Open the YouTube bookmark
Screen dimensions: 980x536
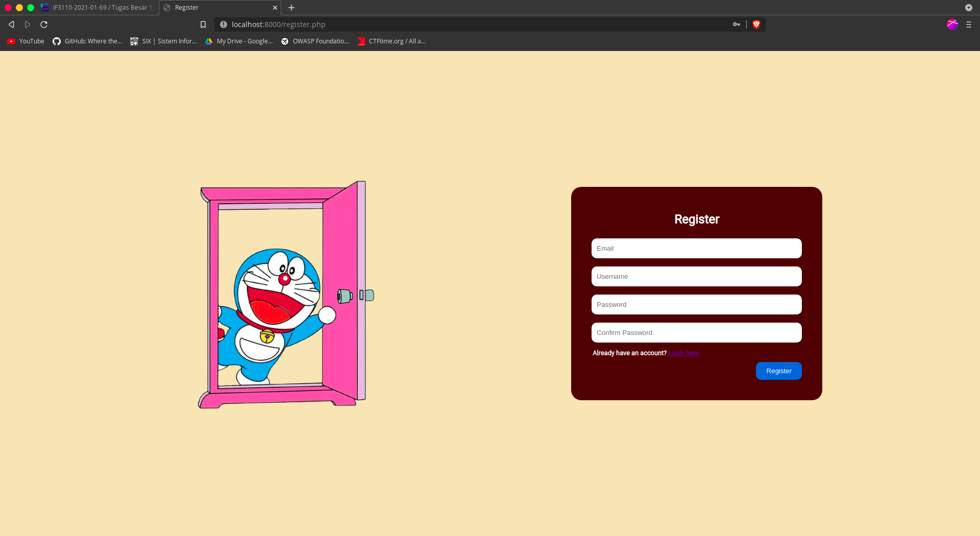click(x=26, y=41)
